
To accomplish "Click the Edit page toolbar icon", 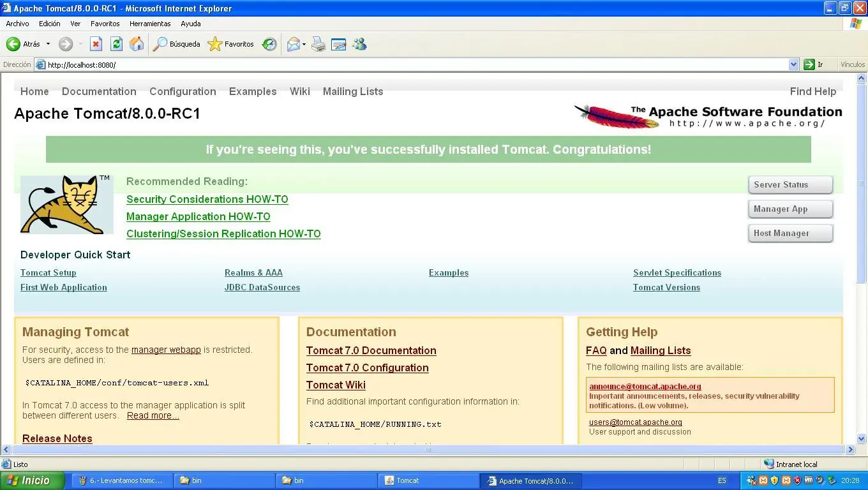I will click(339, 44).
